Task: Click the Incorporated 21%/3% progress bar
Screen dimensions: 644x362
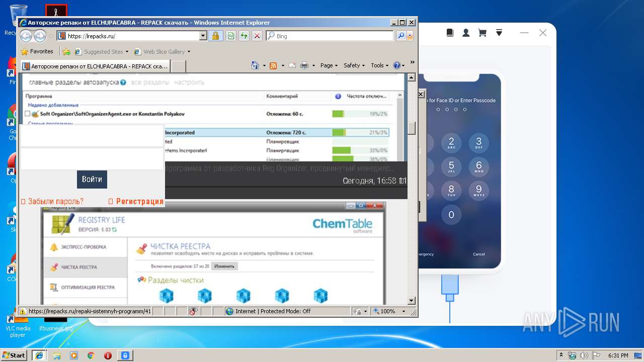Action: [360, 133]
